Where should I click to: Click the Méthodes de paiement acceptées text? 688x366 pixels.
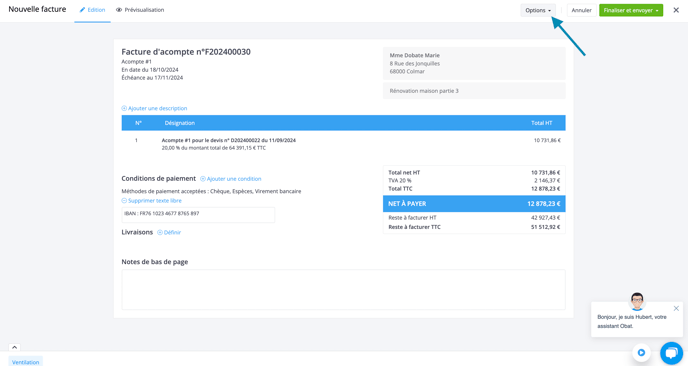211,191
